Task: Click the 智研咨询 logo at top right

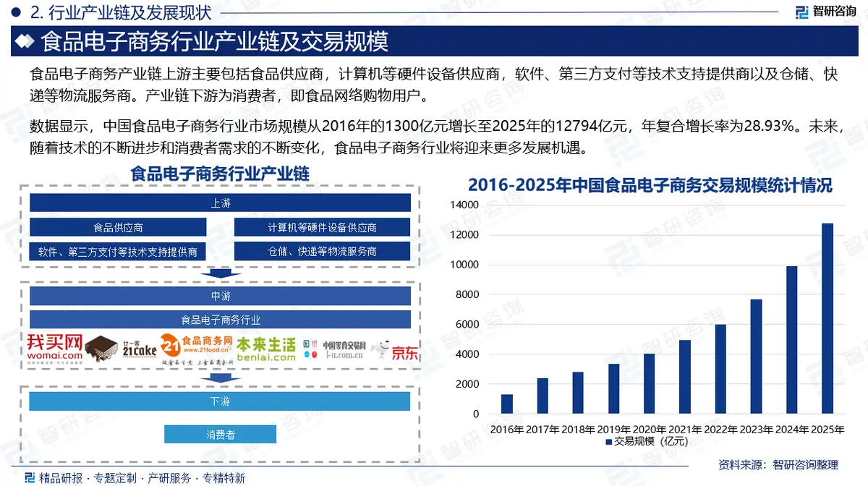Action: [x=825, y=12]
